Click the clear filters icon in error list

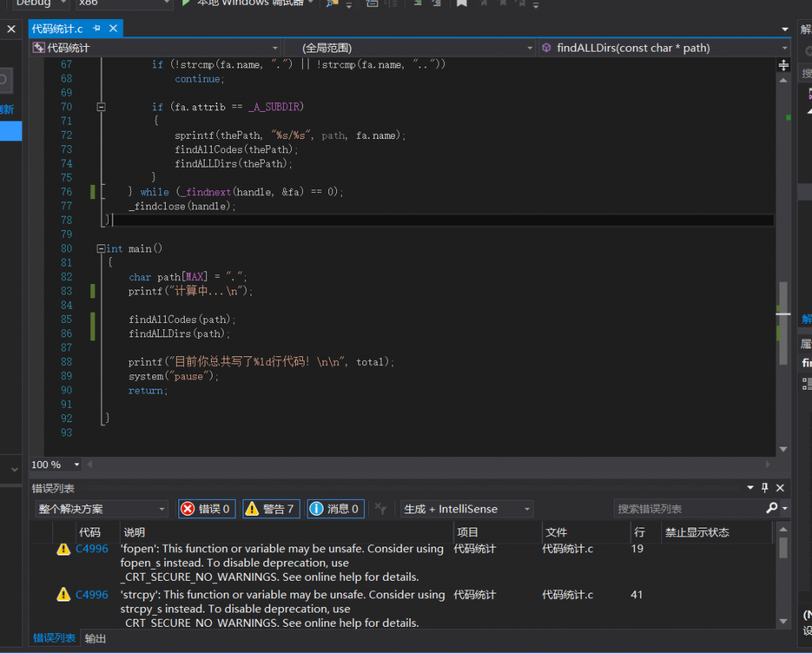381,509
